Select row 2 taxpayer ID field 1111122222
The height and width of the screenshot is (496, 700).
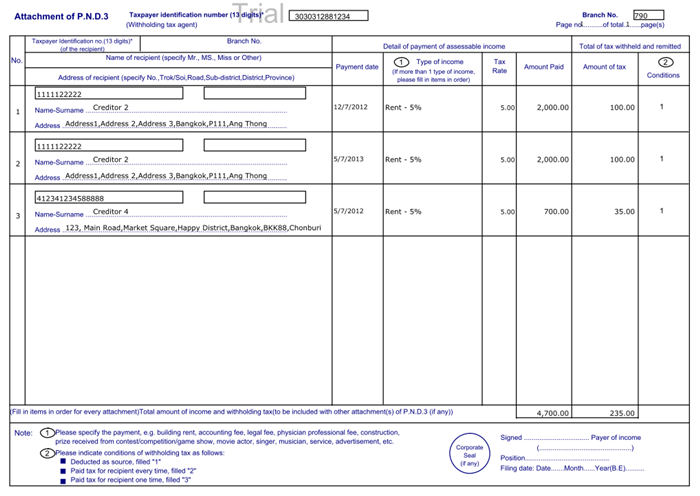(x=109, y=146)
